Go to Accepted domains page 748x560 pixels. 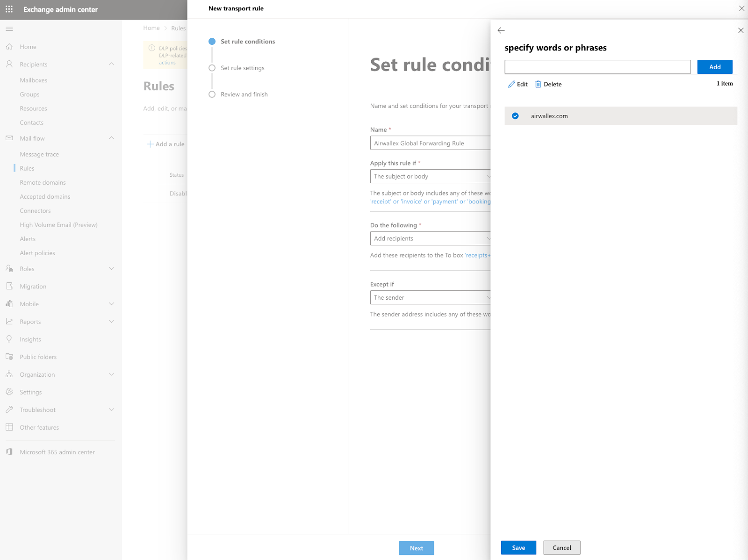[x=45, y=197]
